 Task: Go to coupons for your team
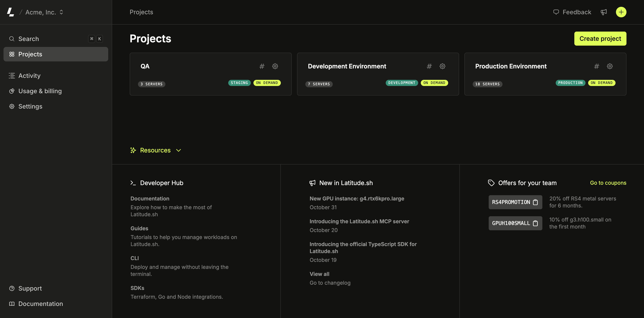pos(608,183)
